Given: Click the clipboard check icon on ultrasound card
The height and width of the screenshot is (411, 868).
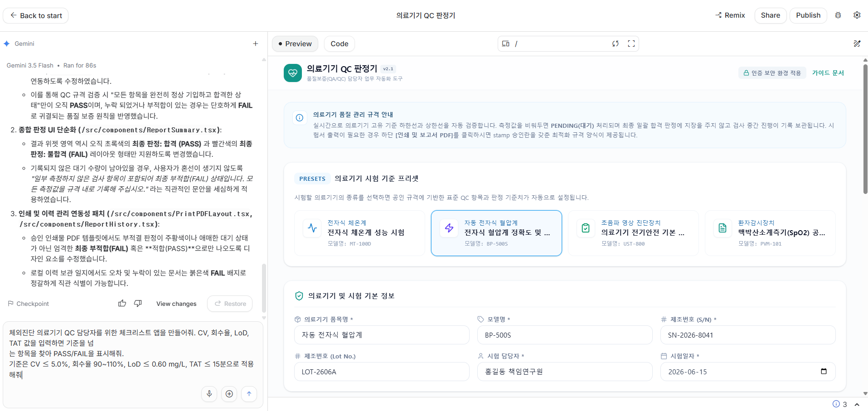Looking at the screenshot, I should point(586,228).
